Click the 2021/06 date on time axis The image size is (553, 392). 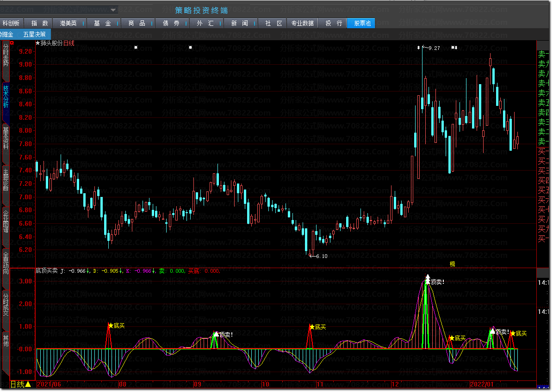tap(49, 384)
